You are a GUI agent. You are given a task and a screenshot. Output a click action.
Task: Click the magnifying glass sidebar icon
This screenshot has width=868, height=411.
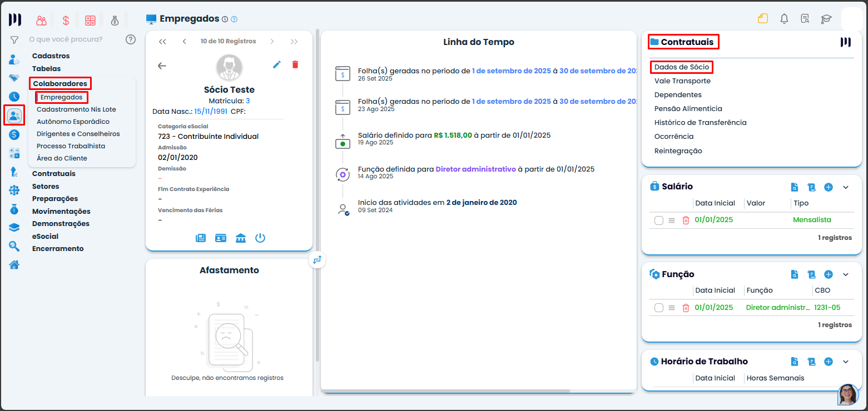[x=14, y=246]
